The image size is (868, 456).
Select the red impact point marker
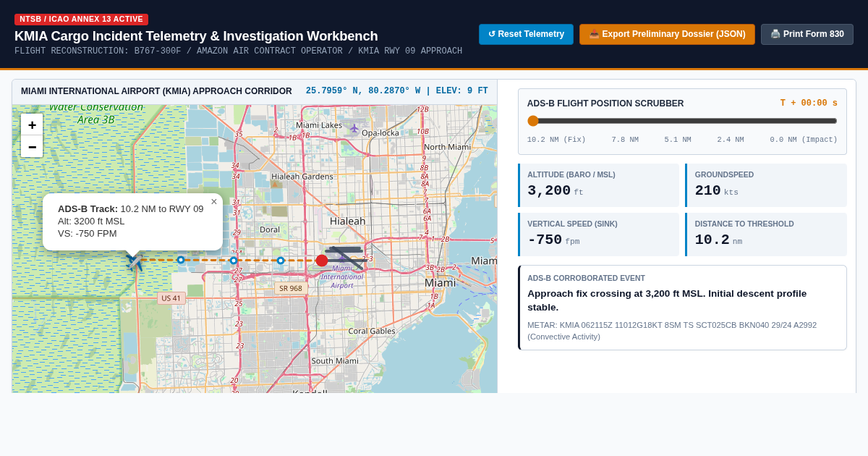[322, 260]
